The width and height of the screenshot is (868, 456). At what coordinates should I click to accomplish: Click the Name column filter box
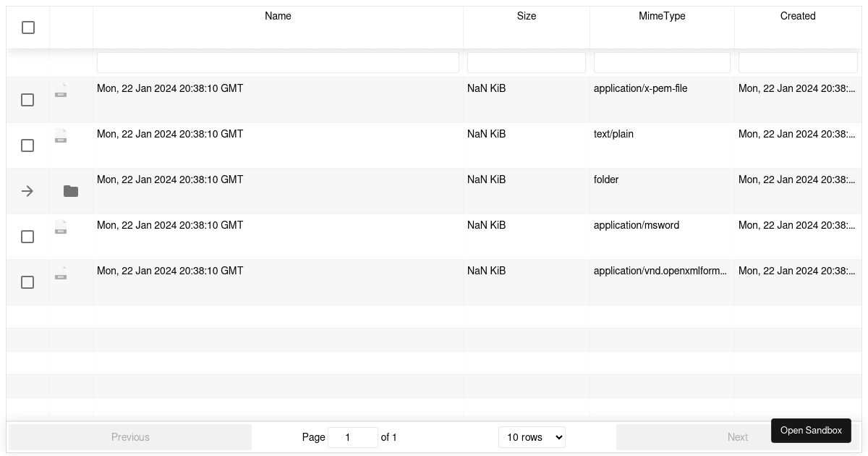278,62
